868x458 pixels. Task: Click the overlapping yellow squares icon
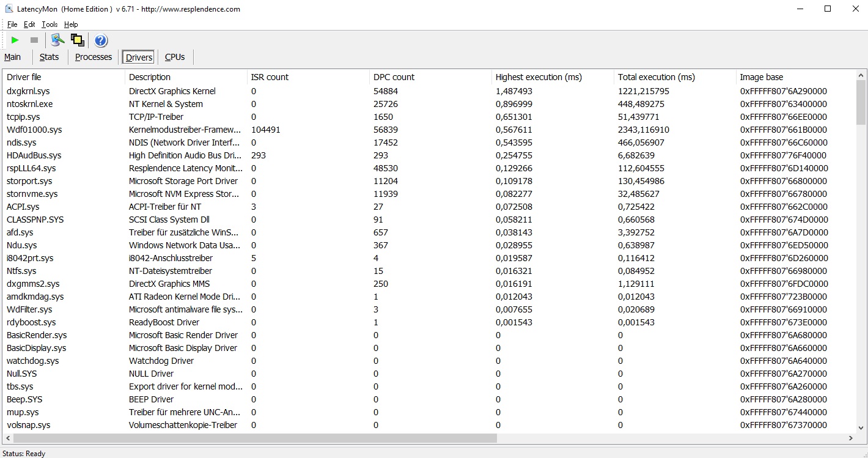coord(78,40)
